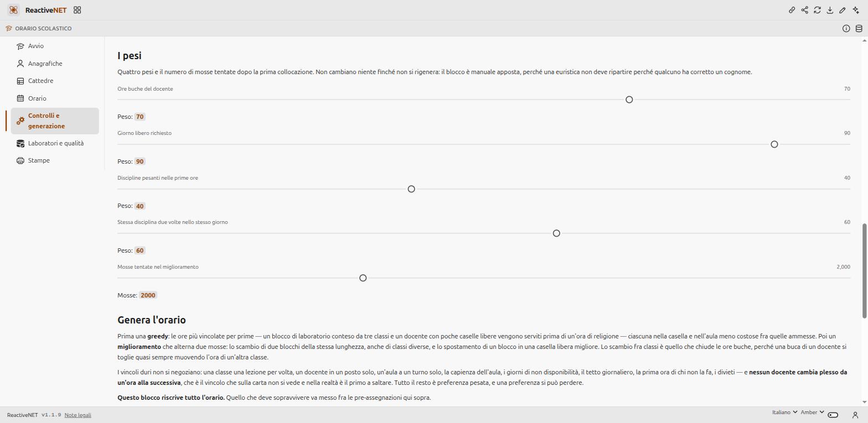Open the apps grid icon beside ReactiveNET
Screen dimensions: 868x423
click(x=77, y=10)
